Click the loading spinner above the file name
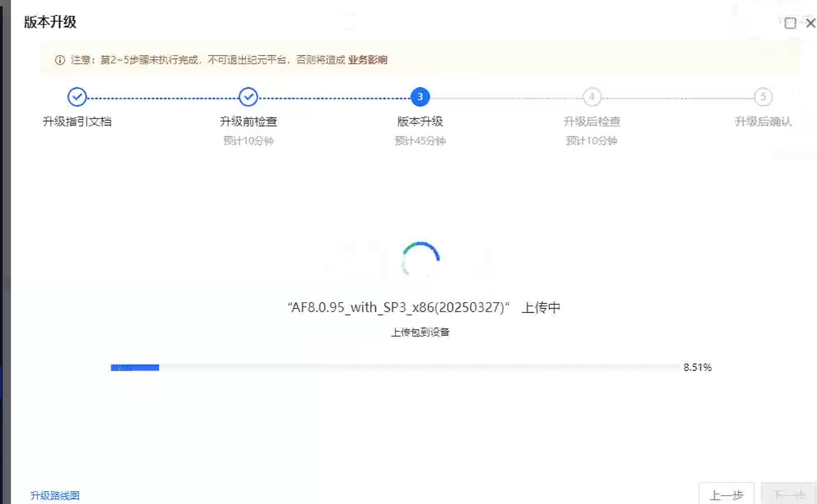 coord(420,259)
